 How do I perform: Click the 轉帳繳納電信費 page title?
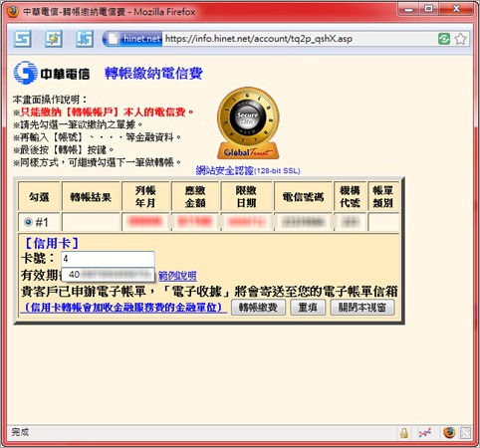coord(153,74)
